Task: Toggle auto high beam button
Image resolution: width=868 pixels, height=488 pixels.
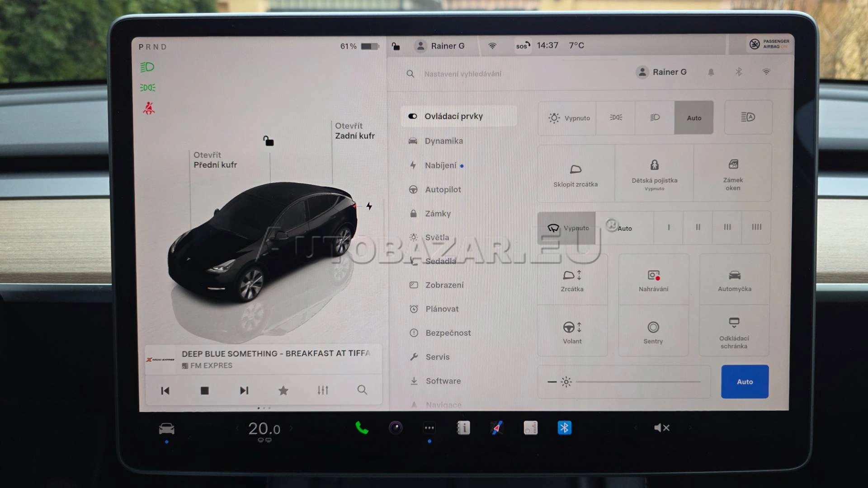Action: (748, 117)
